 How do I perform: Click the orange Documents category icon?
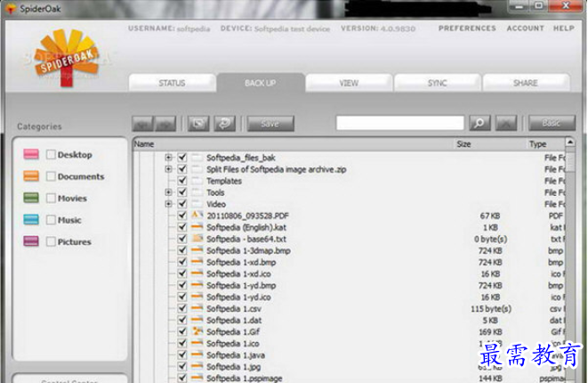tap(31, 175)
